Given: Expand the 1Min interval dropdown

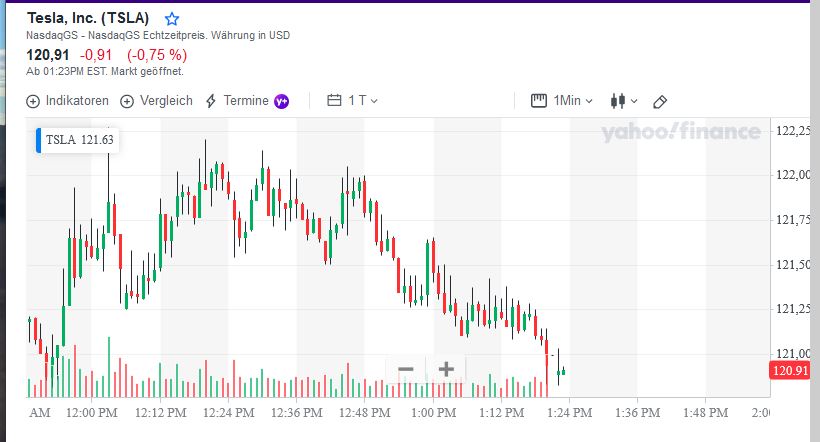Looking at the screenshot, I should [x=574, y=101].
